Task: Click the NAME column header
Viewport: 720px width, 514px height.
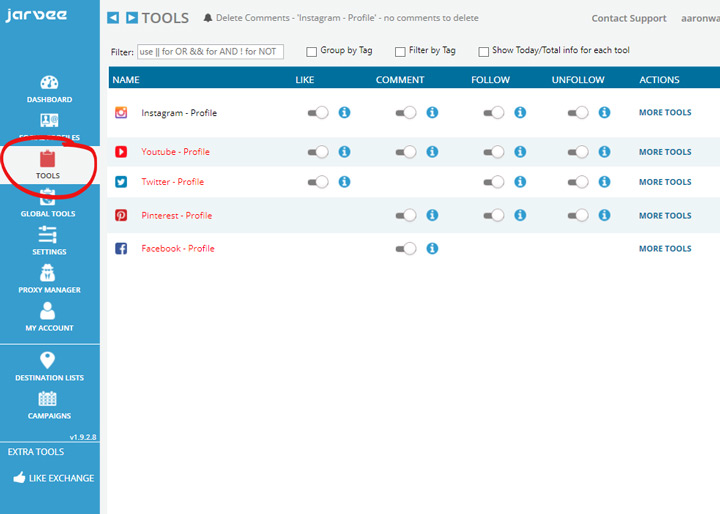Action: 126,79
